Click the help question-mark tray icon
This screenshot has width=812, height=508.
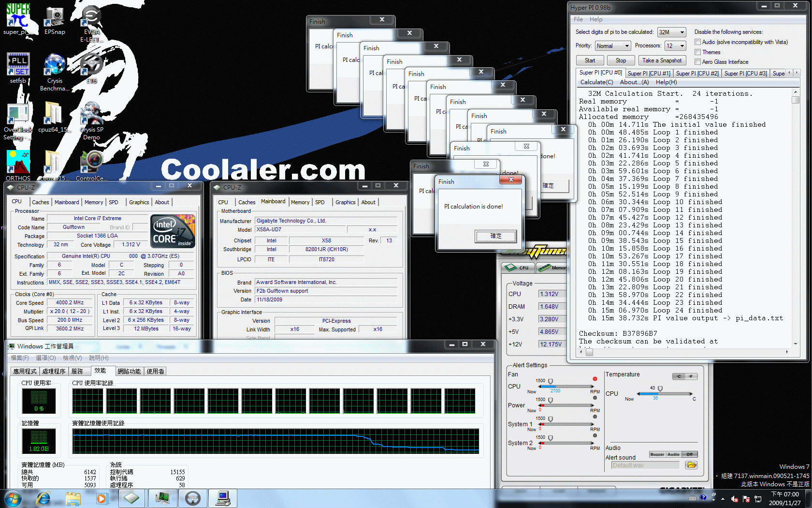(x=703, y=497)
